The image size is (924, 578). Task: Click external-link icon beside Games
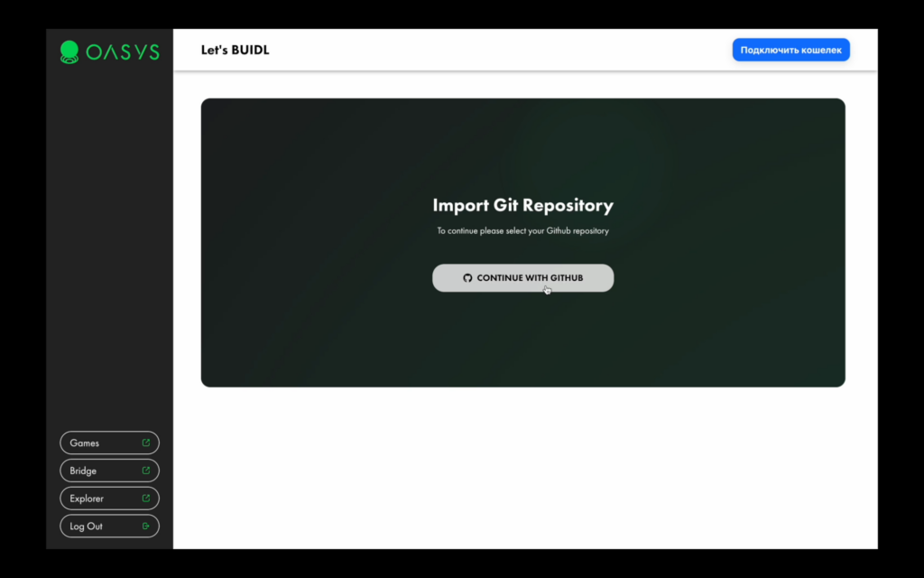(x=146, y=443)
